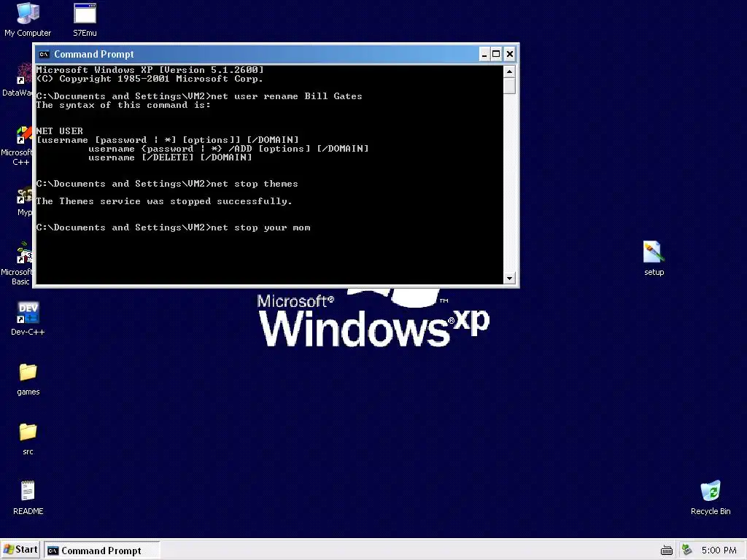Select the Dev-C++ desktop icon
Screen dimensions: 747x560
click(x=28, y=318)
